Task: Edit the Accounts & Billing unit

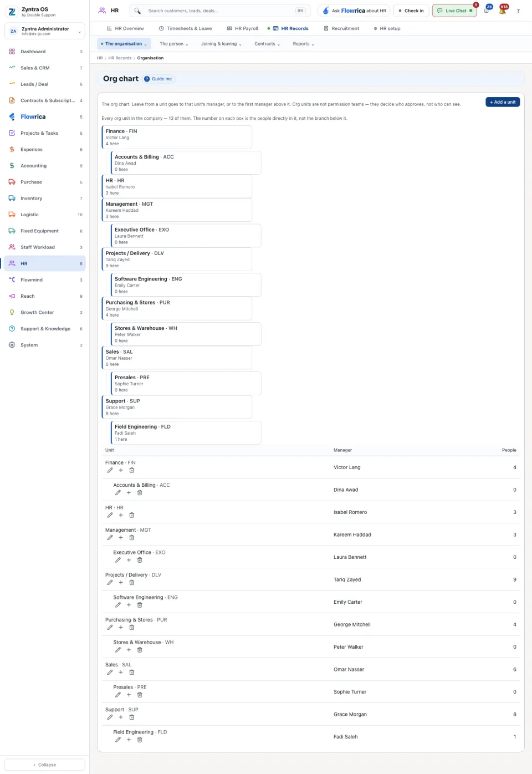Action: 117,492
